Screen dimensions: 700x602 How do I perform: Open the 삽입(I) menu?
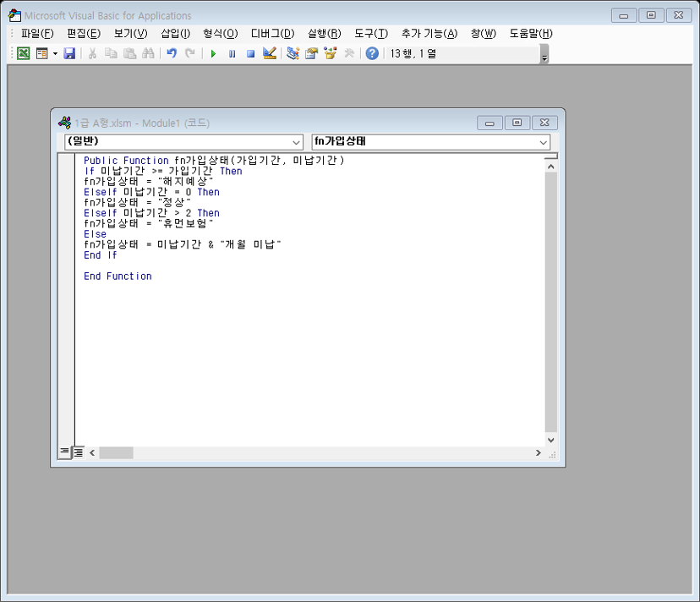pos(176,33)
